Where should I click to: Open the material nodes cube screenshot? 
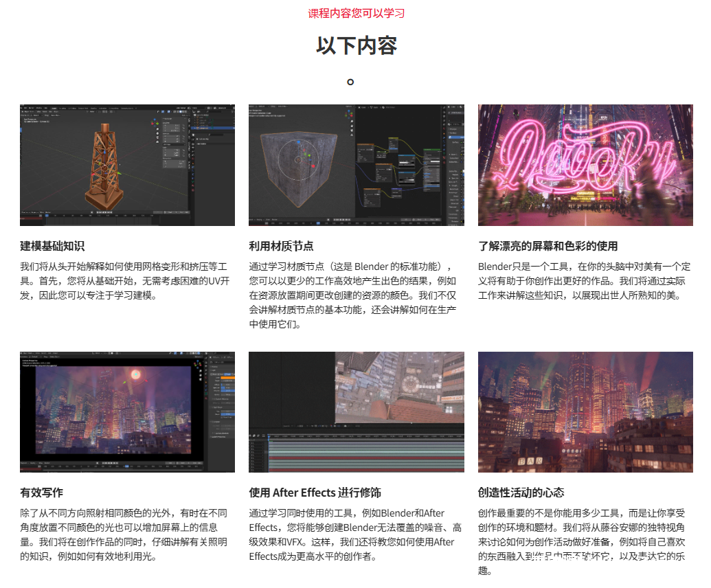click(356, 165)
